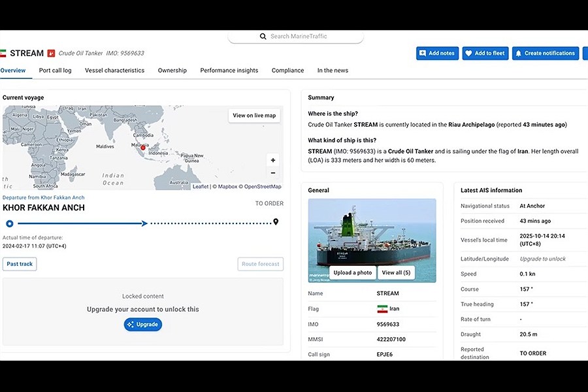This screenshot has width=588, height=392.
Task: Click the magnifier icon in search bar
Action: [263, 37]
